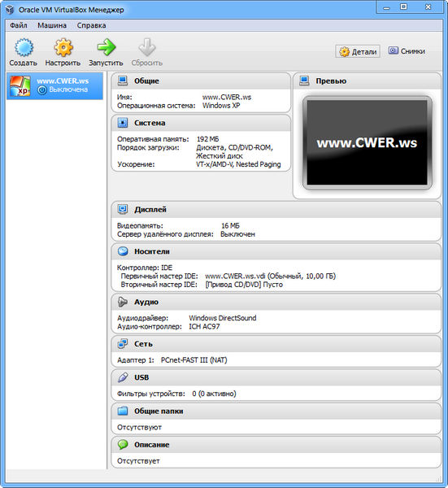The height and width of the screenshot is (488, 448).
Task: Open the Общие section header link
Action: coord(146,81)
